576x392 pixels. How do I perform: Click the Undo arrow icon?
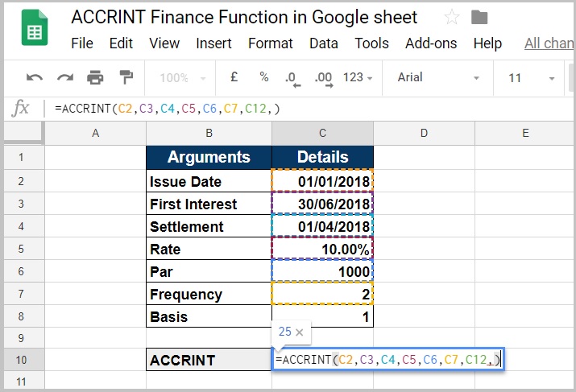35,78
